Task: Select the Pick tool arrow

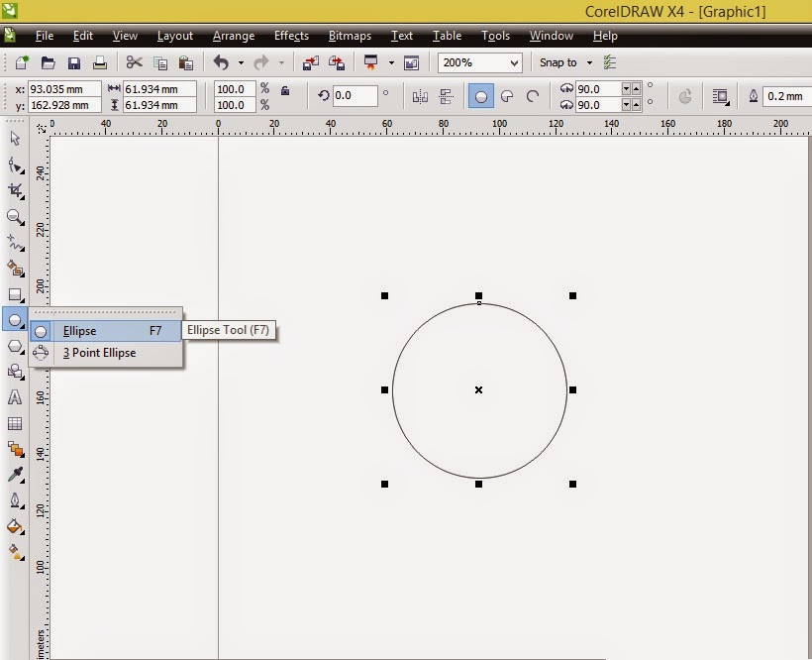Action: pos(15,139)
